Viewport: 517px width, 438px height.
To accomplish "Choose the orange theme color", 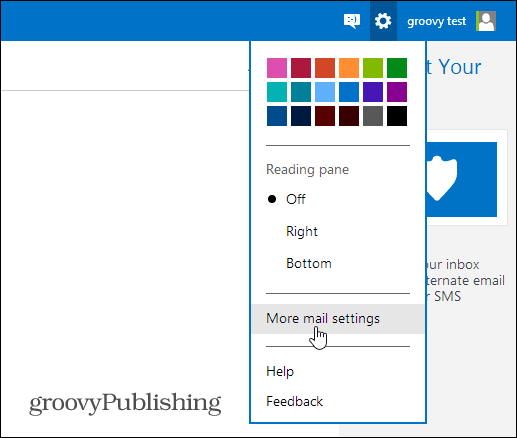I will [x=349, y=68].
